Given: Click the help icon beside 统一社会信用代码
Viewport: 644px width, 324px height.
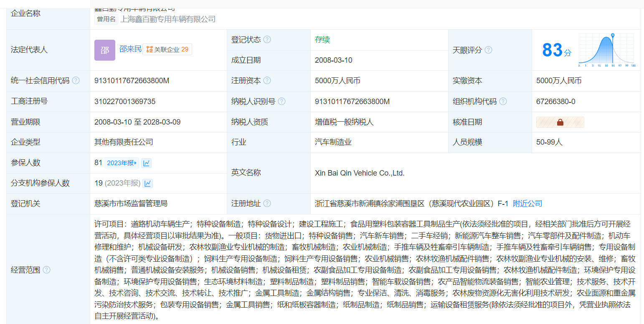Looking at the screenshot, I should 76,80.
